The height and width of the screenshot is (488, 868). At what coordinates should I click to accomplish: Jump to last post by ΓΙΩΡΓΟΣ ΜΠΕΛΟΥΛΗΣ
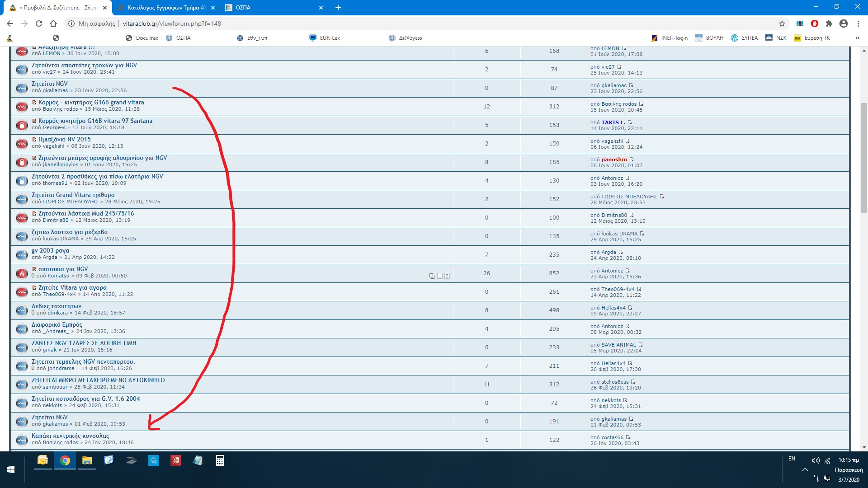point(661,197)
